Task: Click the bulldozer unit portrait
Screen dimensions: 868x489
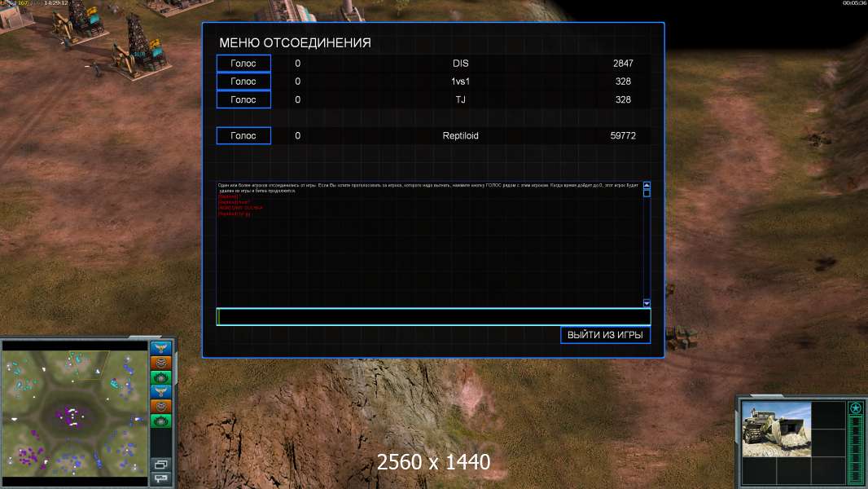Action: [776, 430]
